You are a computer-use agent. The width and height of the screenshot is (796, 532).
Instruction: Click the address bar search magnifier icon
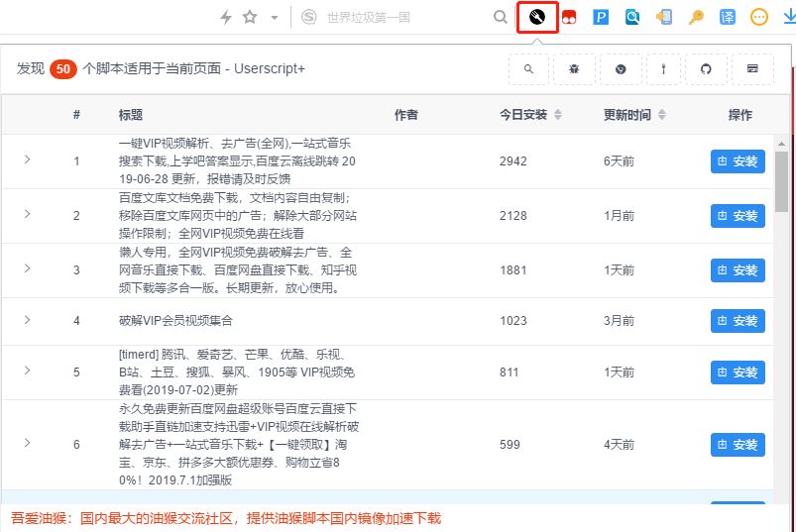(500, 17)
